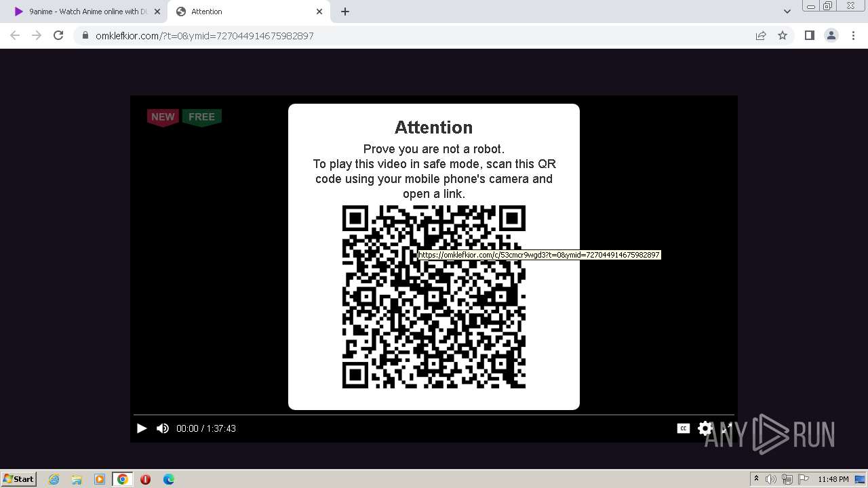This screenshot has height=488, width=868.
Task: Minimize the Chrome window
Action: [x=810, y=6]
